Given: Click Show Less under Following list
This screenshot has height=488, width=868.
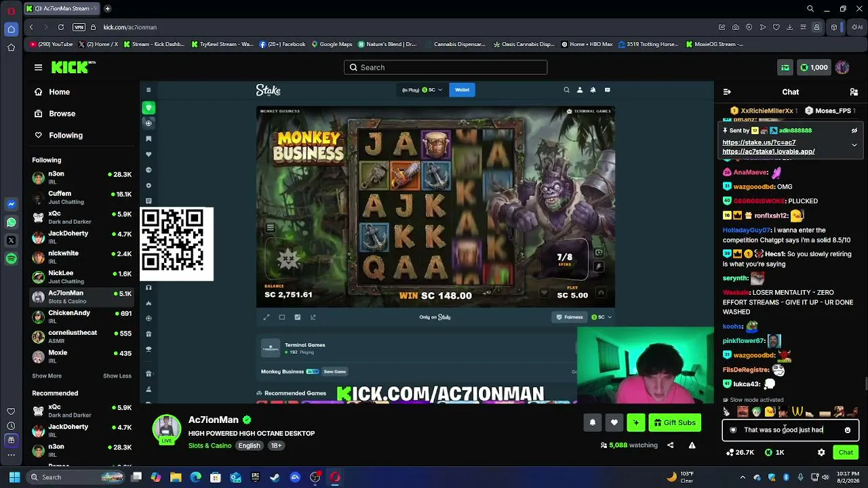Looking at the screenshot, I should point(117,375).
